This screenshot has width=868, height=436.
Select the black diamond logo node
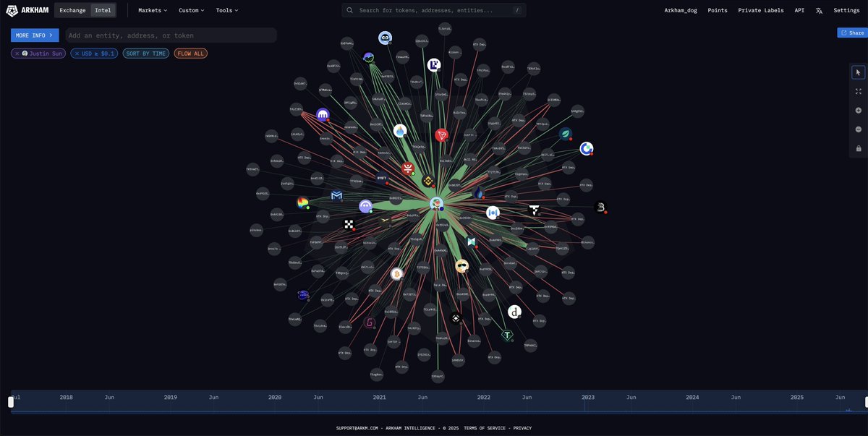click(456, 317)
